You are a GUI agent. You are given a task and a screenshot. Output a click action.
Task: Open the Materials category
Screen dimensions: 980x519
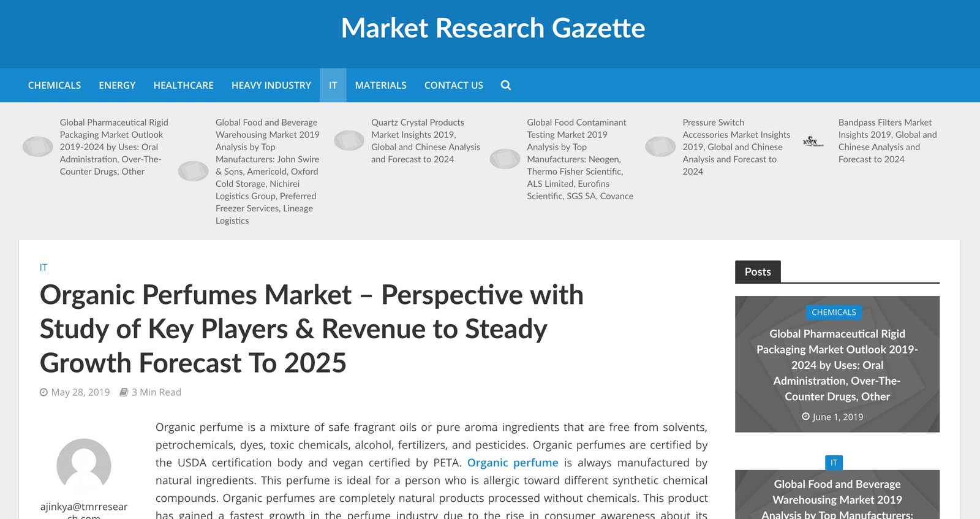(x=381, y=85)
